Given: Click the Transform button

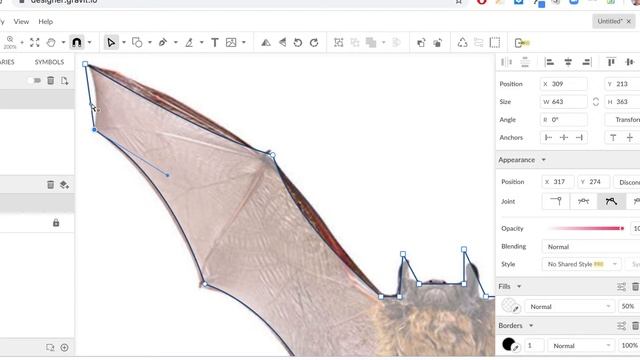Looking at the screenshot, I should pyautogui.click(x=622, y=120).
